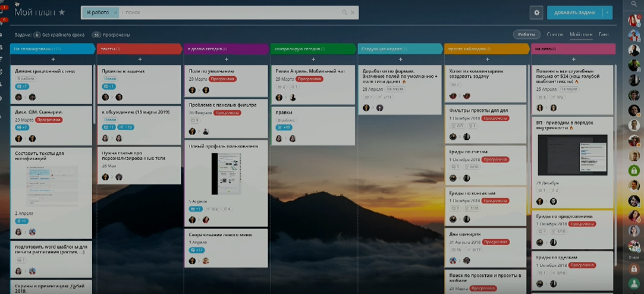This screenshot has height=294, width=644.
Task: Add a task in 'просто наблюдаю' column
Action: coord(488,60)
